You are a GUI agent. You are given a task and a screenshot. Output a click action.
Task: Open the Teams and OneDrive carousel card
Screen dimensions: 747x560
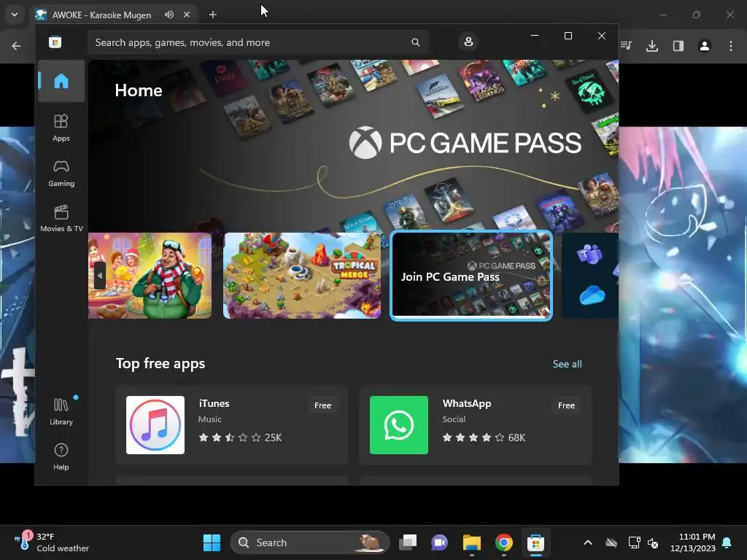coord(590,276)
